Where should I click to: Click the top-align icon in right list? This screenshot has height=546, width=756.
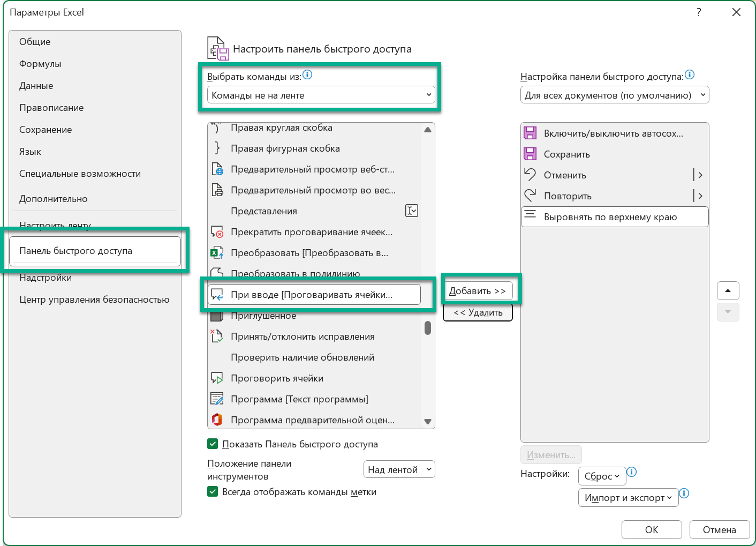pyautogui.click(x=530, y=214)
